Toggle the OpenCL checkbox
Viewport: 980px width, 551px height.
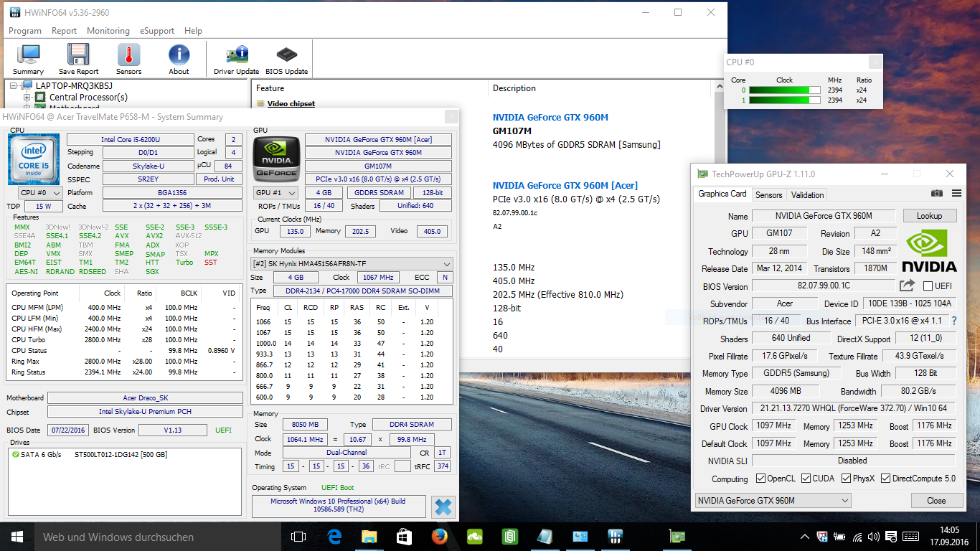(761, 479)
